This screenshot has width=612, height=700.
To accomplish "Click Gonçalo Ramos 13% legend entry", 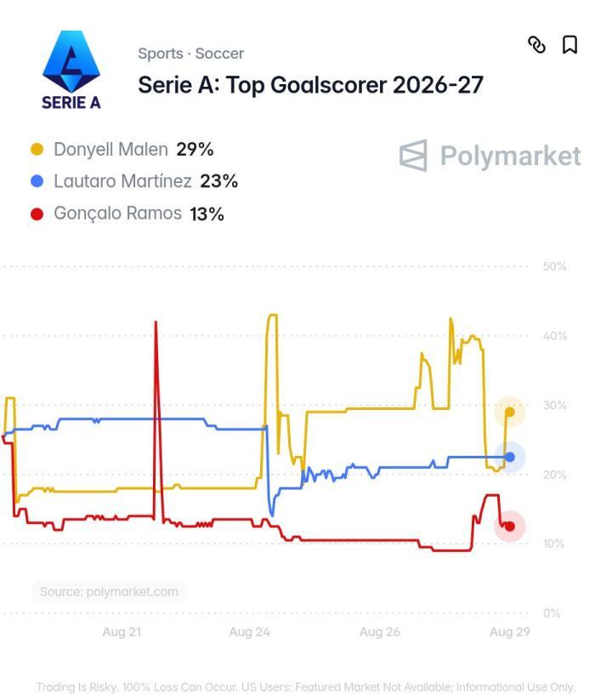I will click(x=127, y=213).
